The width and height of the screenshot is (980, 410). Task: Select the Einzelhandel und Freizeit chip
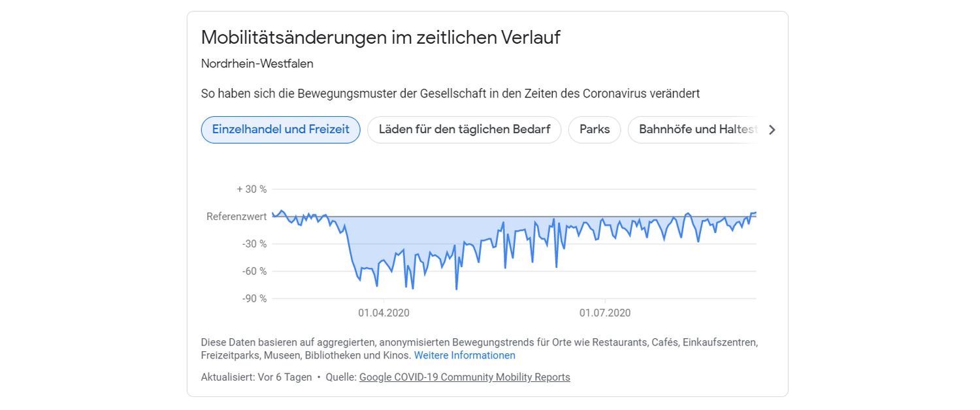(280, 129)
